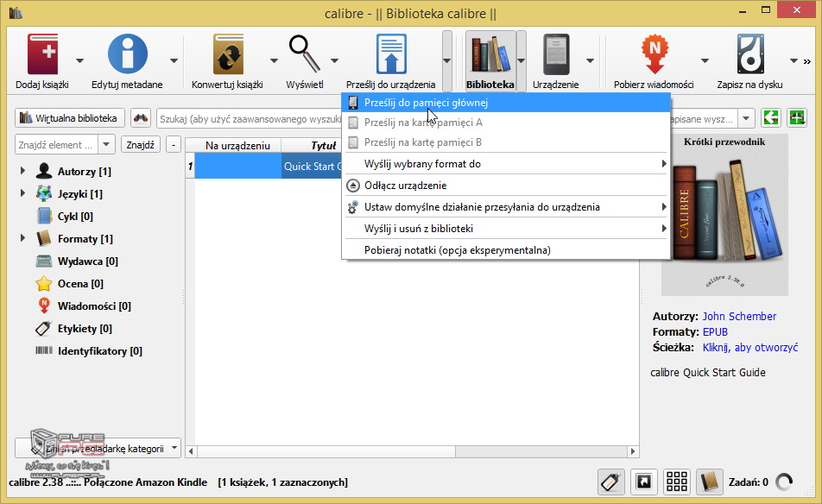The height and width of the screenshot is (504, 822).
Task: Toggle tag browser icon in status bar
Action: [x=611, y=482]
